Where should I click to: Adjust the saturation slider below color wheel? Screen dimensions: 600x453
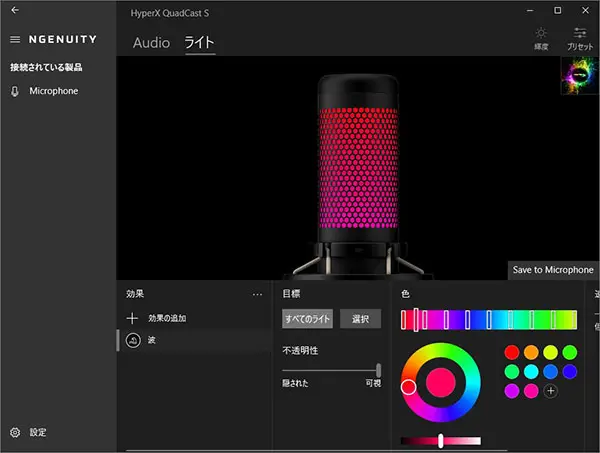[440, 441]
